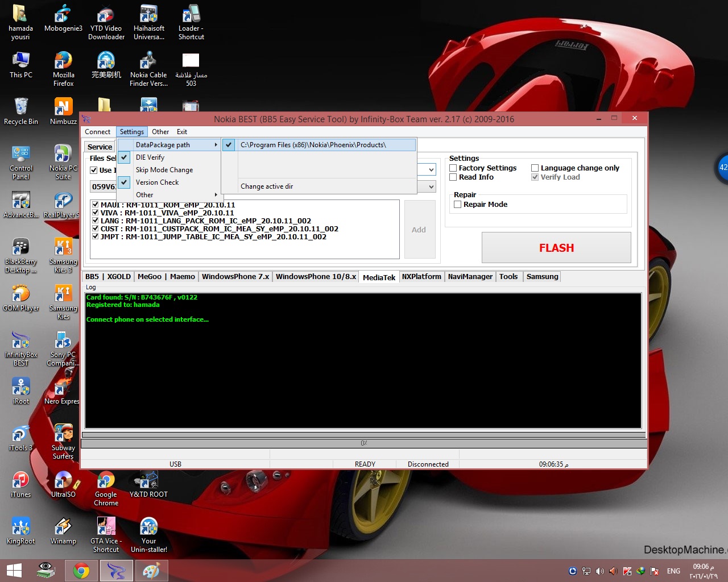Open Sony PC Companion shortcut
728x582 pixels.
[63, 349]
